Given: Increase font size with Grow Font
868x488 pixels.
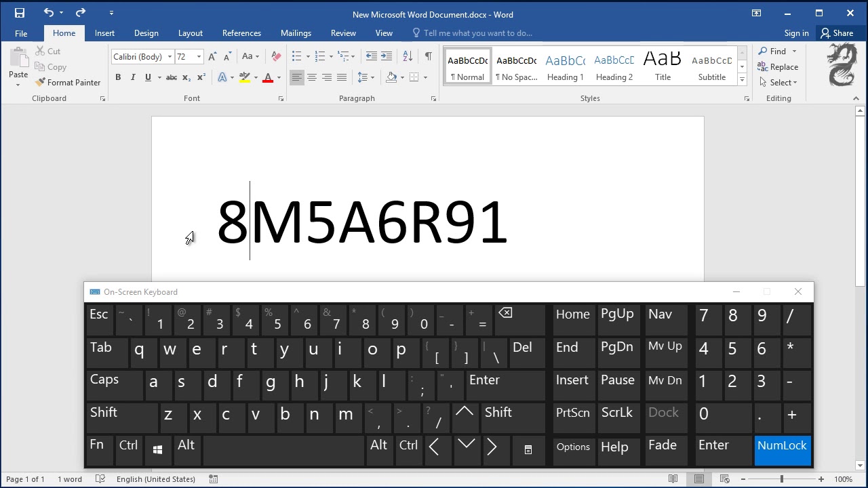Looking at the screenshot, I should [212, 57].
